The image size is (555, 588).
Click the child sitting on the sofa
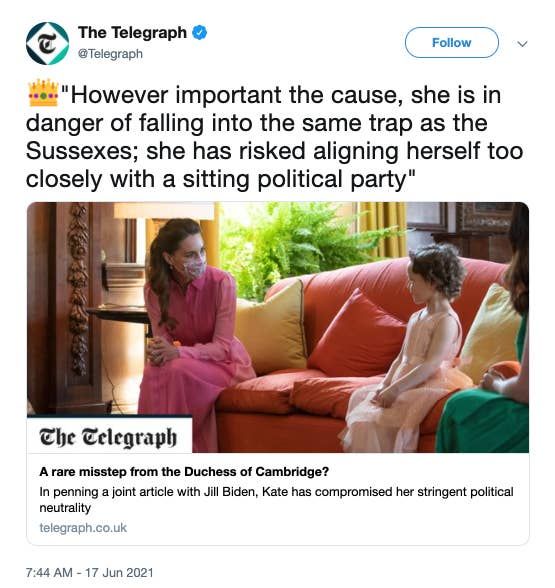pyautogui.click(x=407, y=347)
